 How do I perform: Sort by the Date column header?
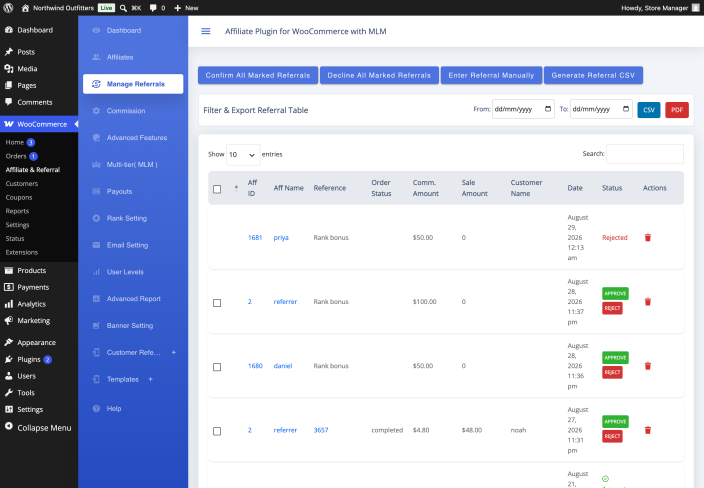click(575, 188)
